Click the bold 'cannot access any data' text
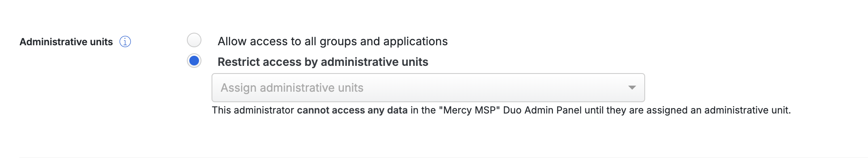868x164 pixels. pos(352,110)
